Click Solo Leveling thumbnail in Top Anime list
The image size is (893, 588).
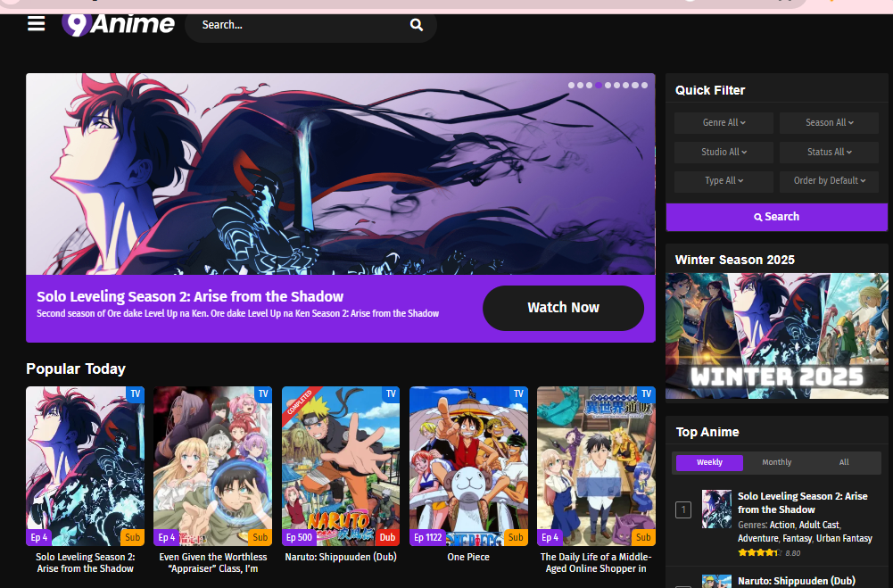coord(716,509)
